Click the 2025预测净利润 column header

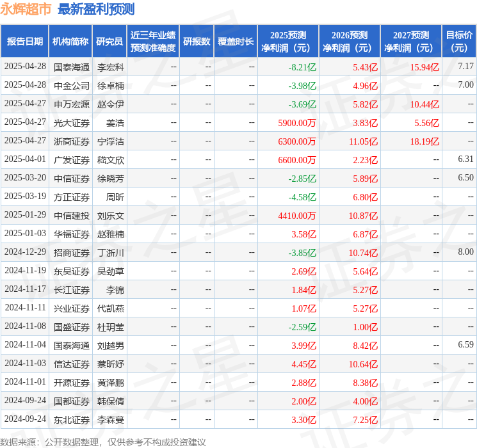[288, 42]
